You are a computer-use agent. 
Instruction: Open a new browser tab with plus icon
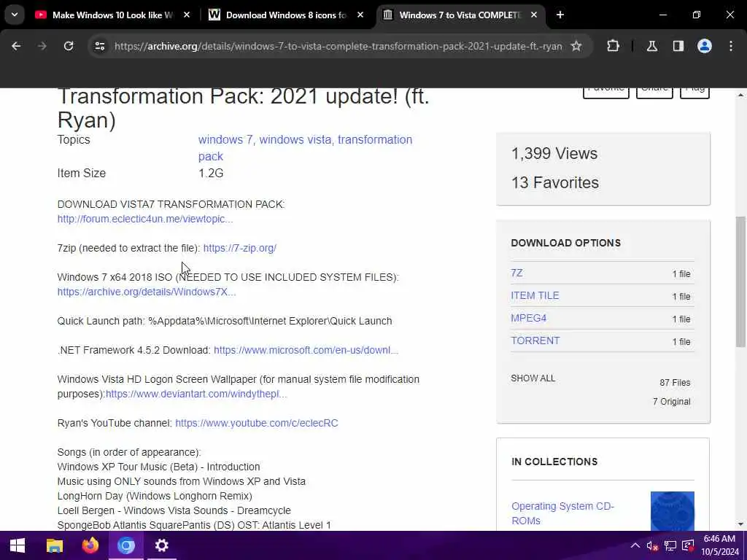(x=560, y=15)
